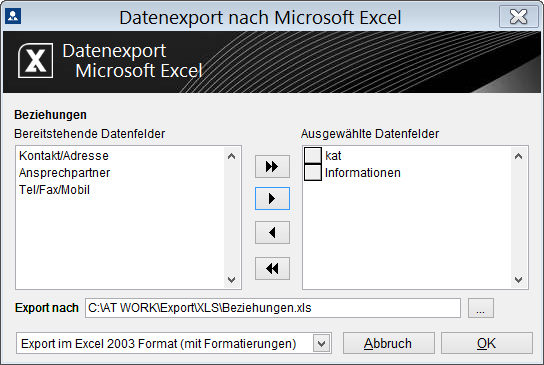This screenshot has height=365, width=544.
Task: Open the file browser with the ... button
Action: pos(481,308)
